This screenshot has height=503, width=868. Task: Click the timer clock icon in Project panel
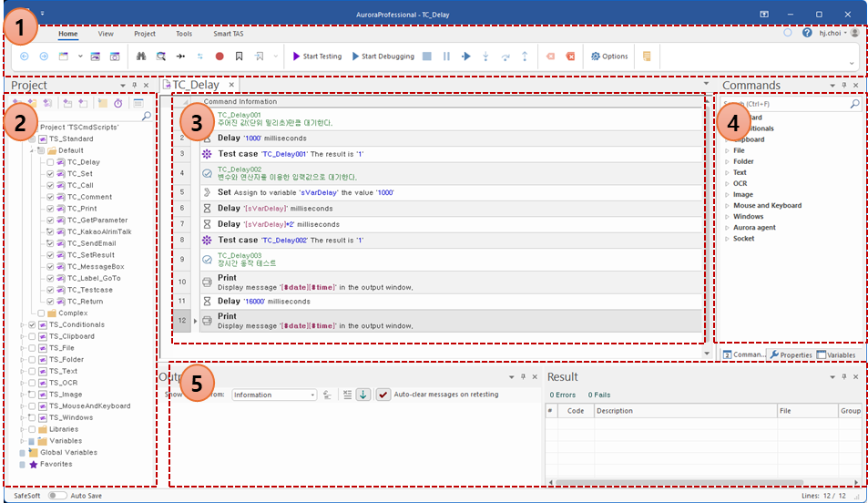[117, 104]
